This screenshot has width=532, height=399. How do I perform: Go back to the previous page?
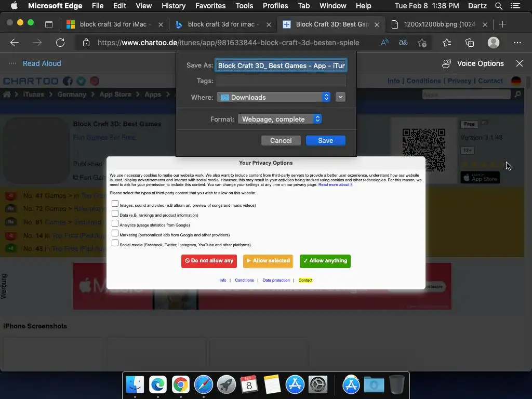click(x=14, y=43)
